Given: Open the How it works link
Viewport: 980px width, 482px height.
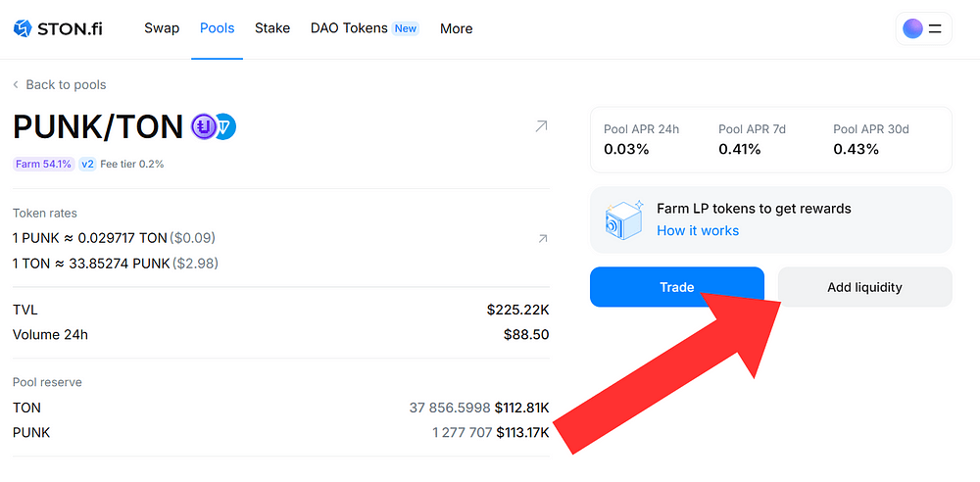Looking at the screenshot, I should 698,230.
